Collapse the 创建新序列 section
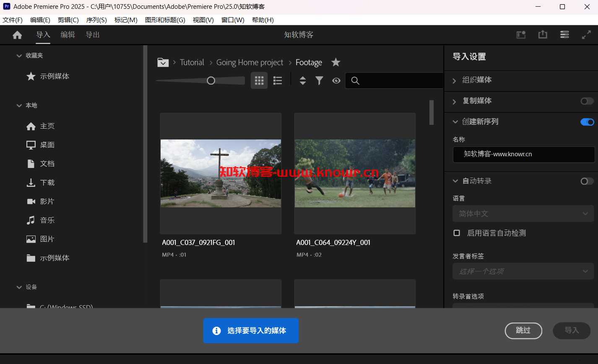Screen dimensions: 598x364 [x=455, y=122]
